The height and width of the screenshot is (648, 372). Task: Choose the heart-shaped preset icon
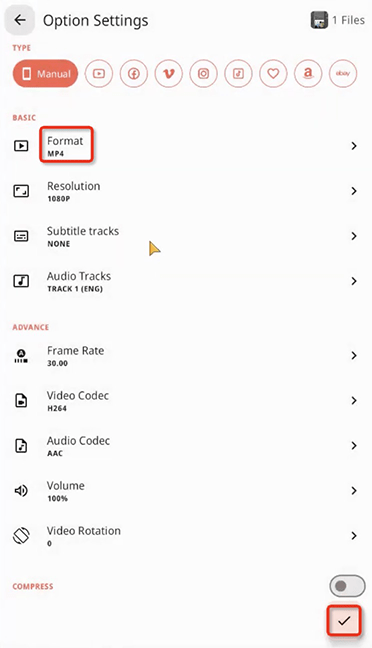[273, 74]
